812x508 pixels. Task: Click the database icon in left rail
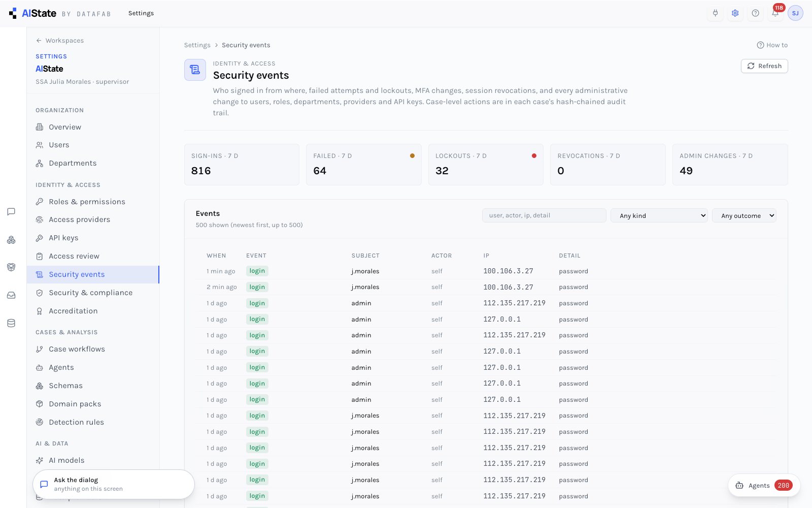click(11, 323)
